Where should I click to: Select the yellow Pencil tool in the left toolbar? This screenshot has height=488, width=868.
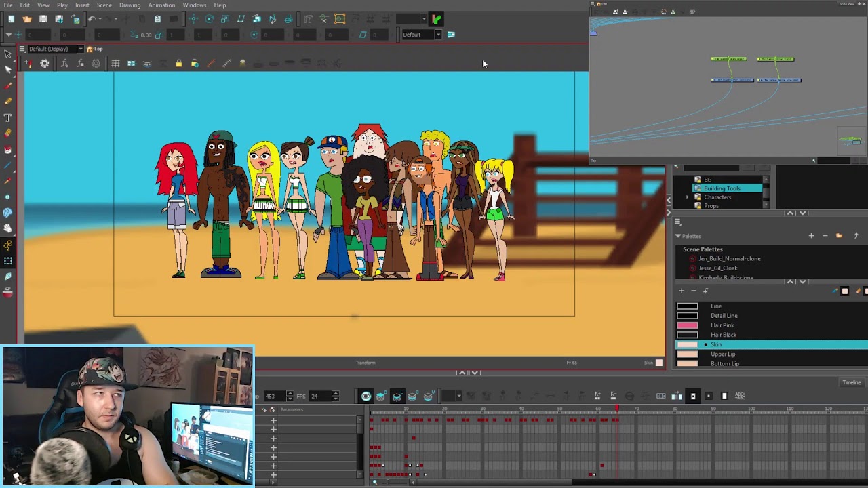(8, 101)
